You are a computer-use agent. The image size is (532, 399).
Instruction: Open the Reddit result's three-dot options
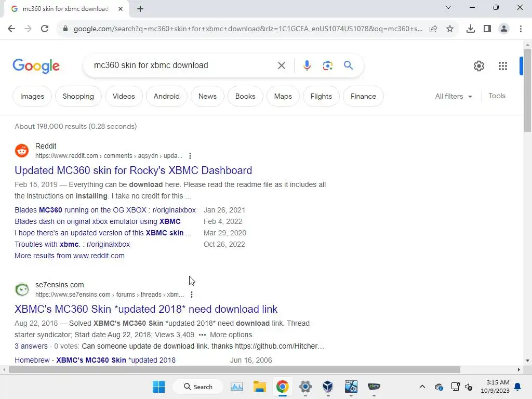(x=190, y=156)
